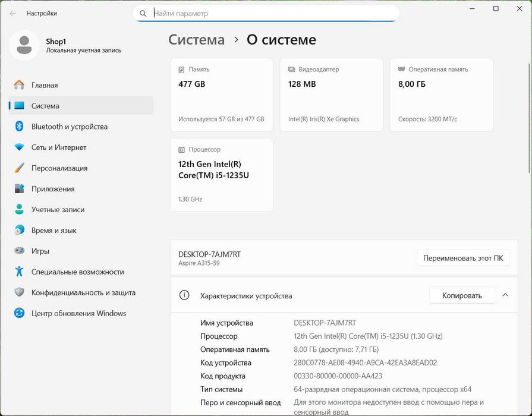Open the Видеоадаптер 128 MB card

[x=332, y=94]
